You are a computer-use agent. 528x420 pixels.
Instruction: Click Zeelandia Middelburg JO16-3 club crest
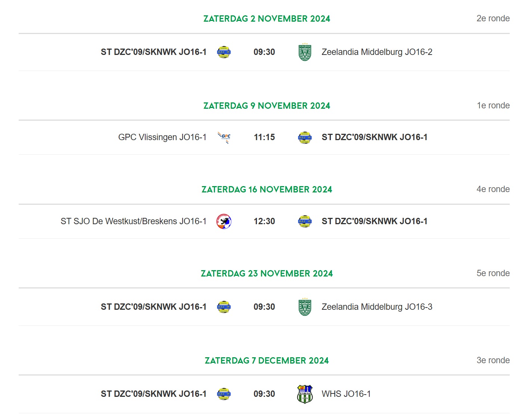pos(305,307)
